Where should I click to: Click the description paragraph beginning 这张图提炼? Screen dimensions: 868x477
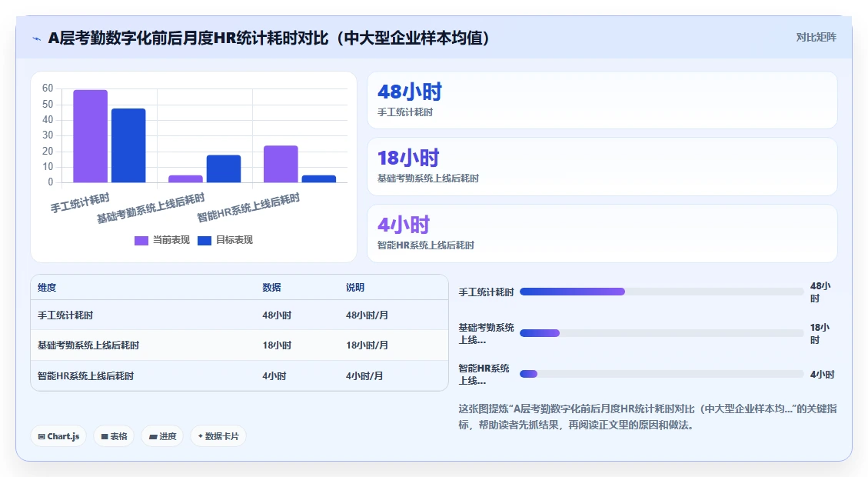(647, 417)
